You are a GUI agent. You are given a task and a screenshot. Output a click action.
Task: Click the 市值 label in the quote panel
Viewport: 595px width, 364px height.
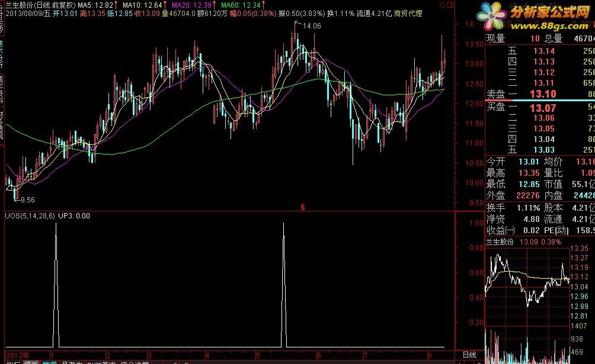553,184
